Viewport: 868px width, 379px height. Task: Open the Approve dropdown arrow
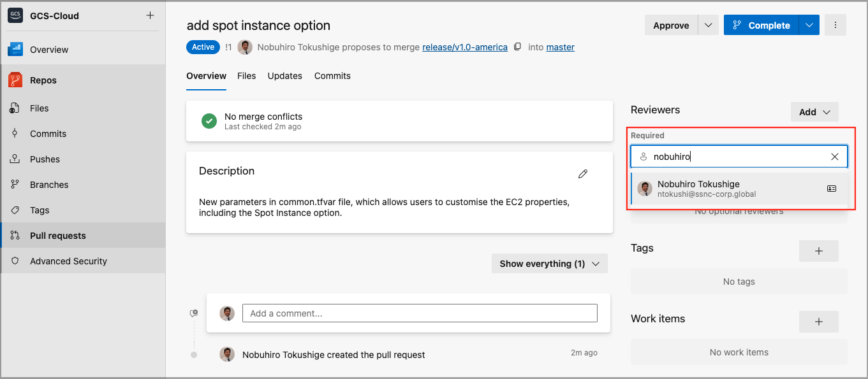click(x=708, y=25)
